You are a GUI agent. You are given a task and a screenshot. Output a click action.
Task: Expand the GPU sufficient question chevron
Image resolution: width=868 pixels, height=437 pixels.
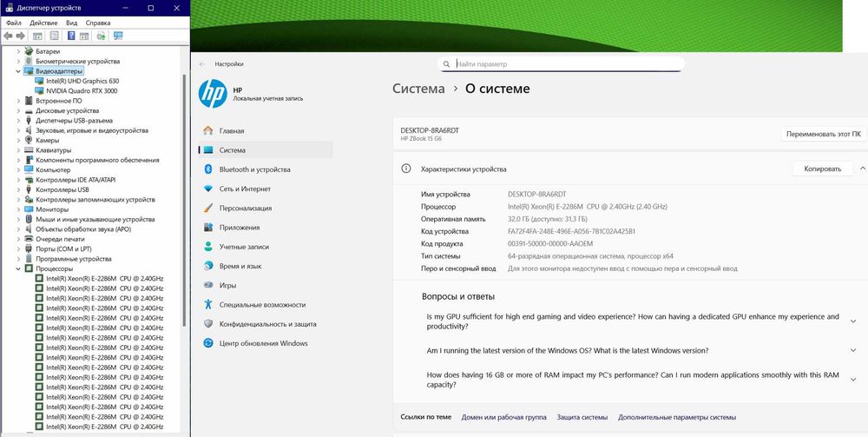853,321
